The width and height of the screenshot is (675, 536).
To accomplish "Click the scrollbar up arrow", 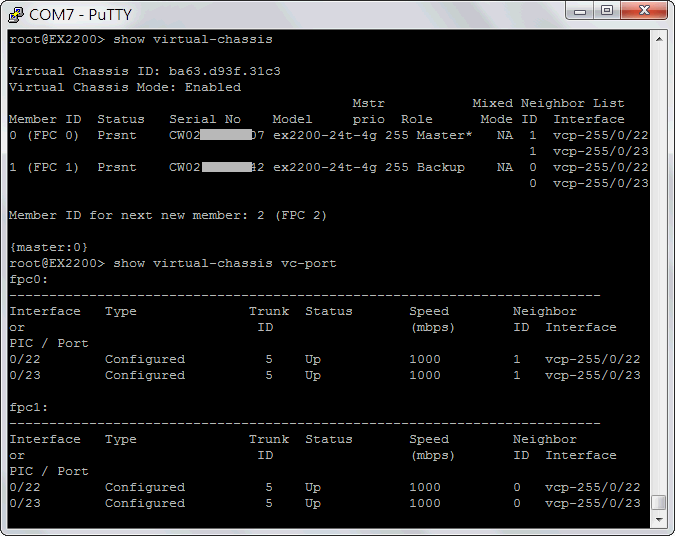I will tap(659, 39).
